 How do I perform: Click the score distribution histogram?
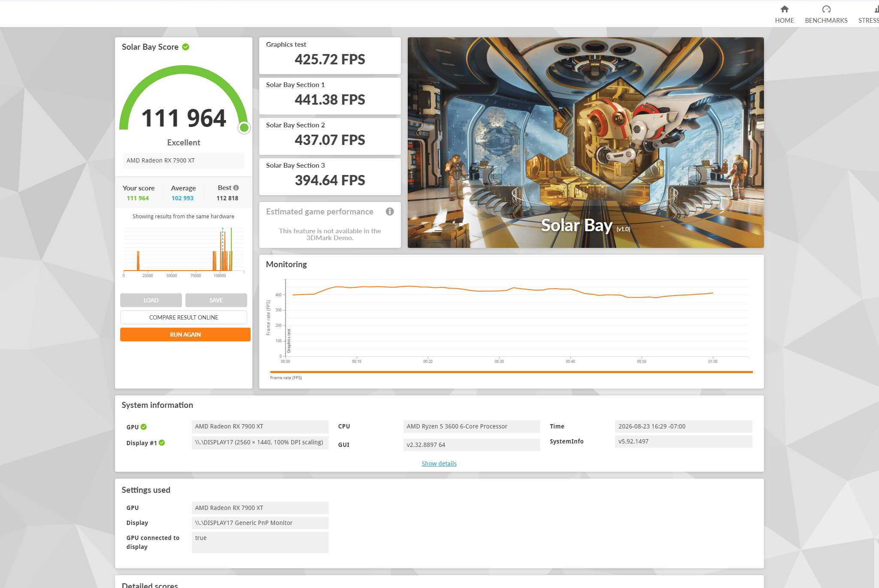(184, 251)
